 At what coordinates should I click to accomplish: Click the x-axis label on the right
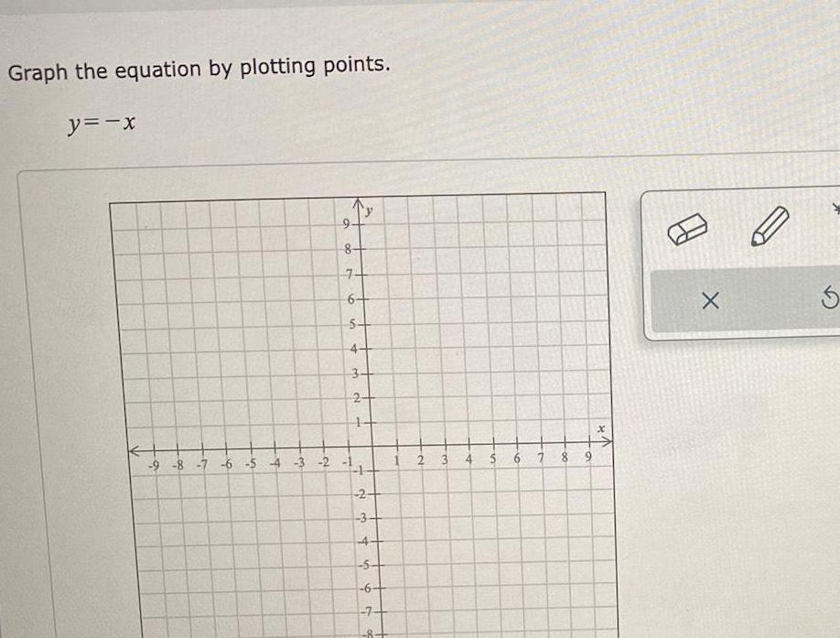coord(600,428)
